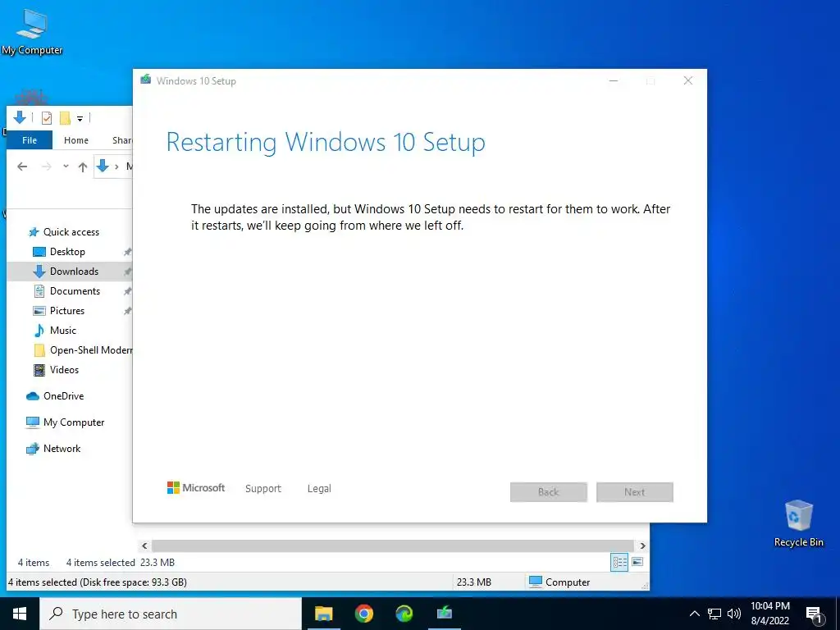
Task: Minimize the Windows 10 Setup window
Action: click(614, 81)
